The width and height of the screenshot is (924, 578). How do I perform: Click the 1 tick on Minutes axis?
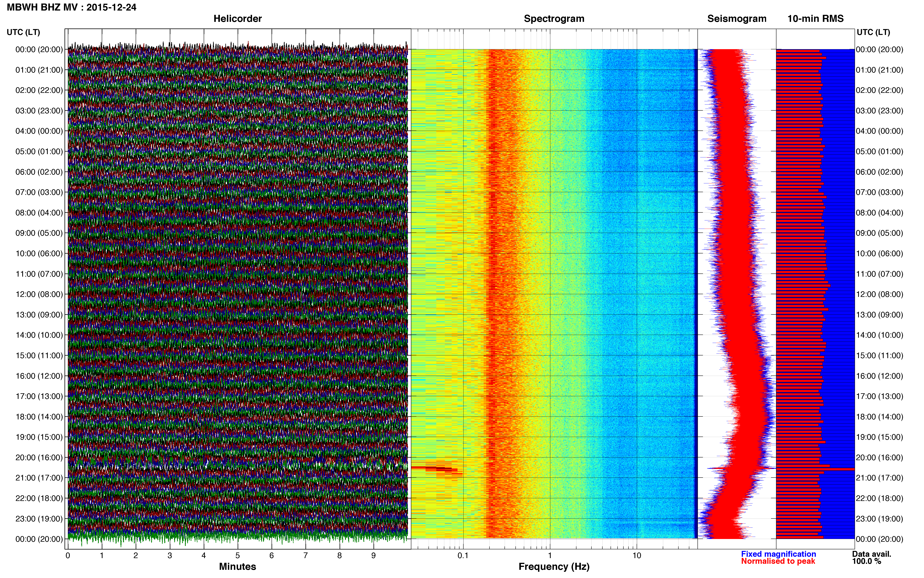[x=102, y=555]
